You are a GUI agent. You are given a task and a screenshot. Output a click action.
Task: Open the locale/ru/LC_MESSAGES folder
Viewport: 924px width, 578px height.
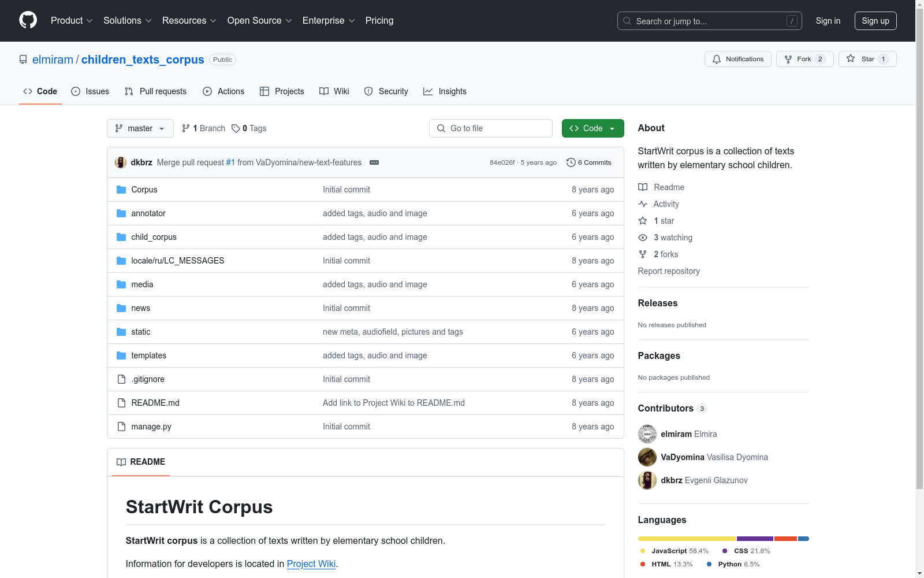[178, 261]
